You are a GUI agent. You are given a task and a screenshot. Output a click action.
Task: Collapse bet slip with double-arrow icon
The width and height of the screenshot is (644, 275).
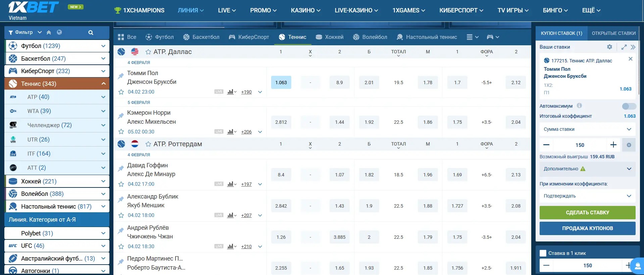pos(633,47)
